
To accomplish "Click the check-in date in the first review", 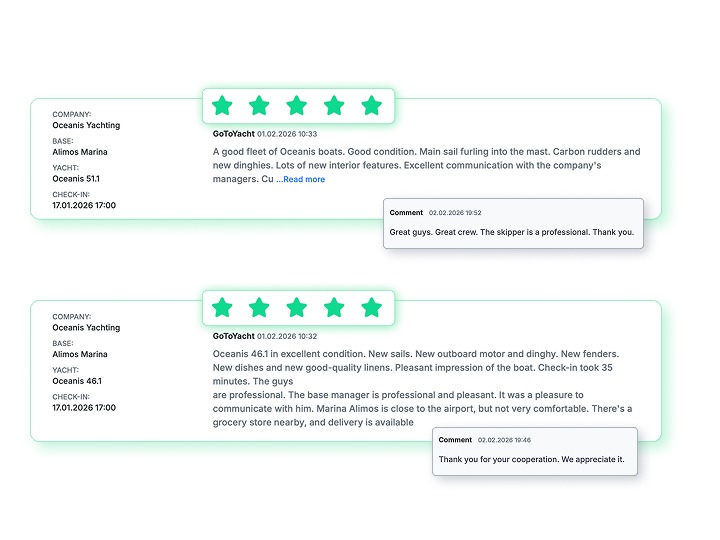I will pos(84,206).
